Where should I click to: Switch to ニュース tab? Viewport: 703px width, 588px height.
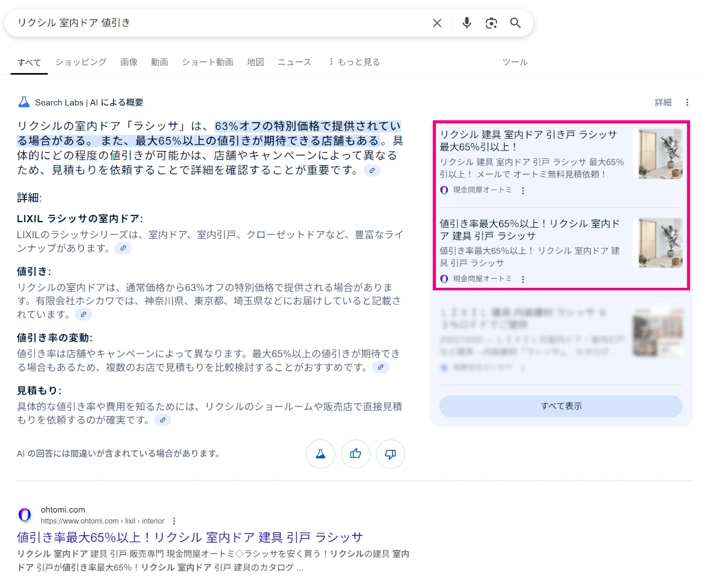(294, 62)
